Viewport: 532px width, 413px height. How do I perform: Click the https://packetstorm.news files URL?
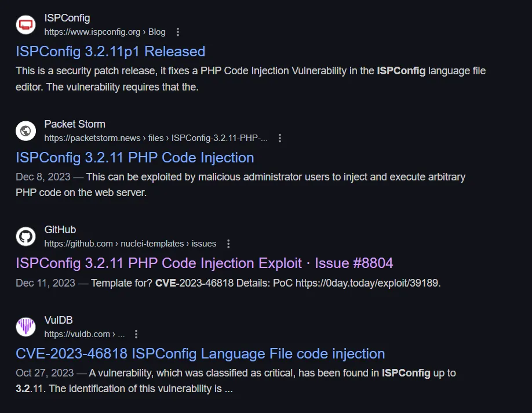coord(156,138)
